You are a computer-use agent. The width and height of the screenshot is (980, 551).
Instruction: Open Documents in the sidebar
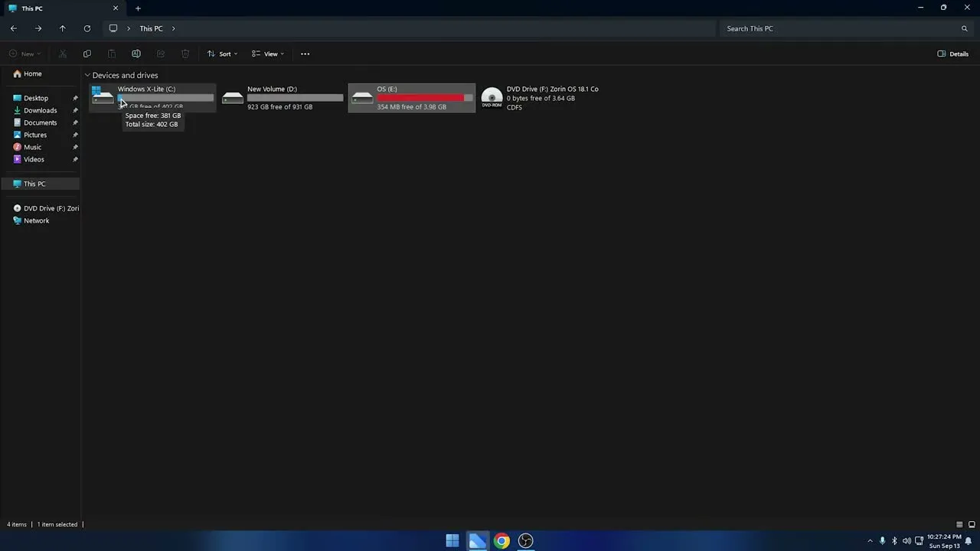40,122
